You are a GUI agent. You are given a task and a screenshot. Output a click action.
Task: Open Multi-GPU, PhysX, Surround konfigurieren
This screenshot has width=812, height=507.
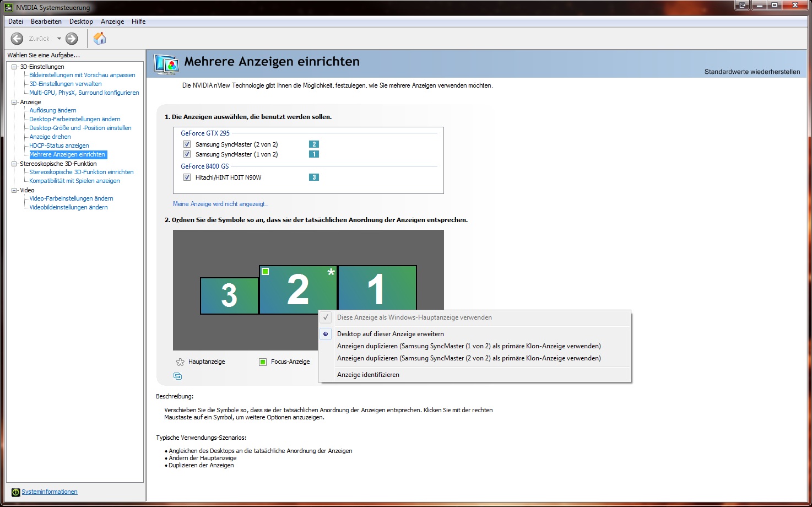click(84, 93)
